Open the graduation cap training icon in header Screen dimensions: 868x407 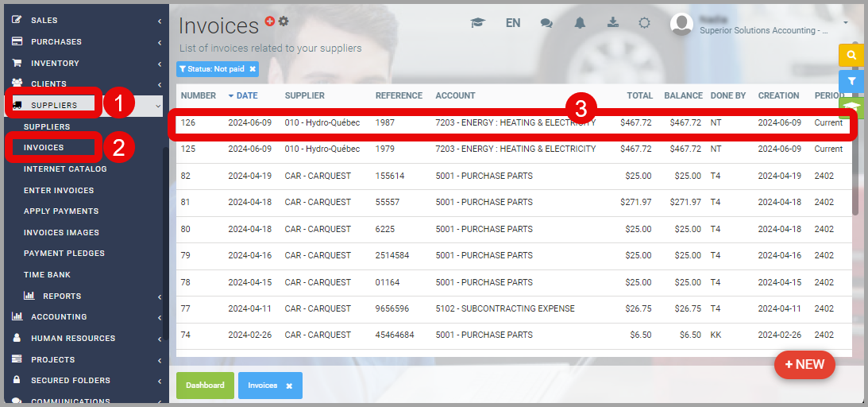[477, 23]
